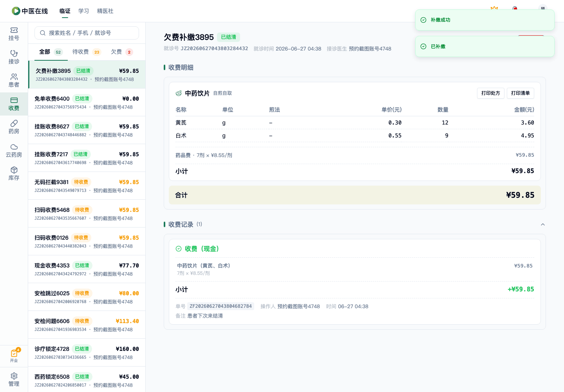Open the 挂账收费7217 record
This screenshot has width=564, height=392.
click(87, 158)
